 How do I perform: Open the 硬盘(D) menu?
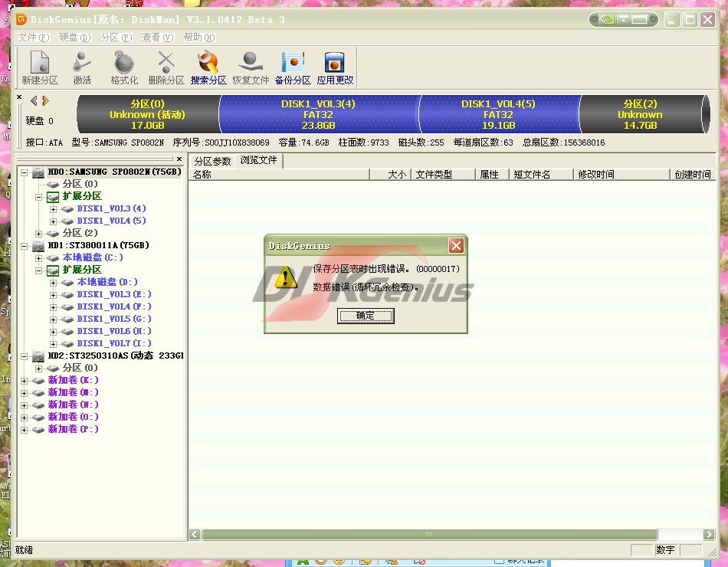pyautogui.click(x=75, y=37)
